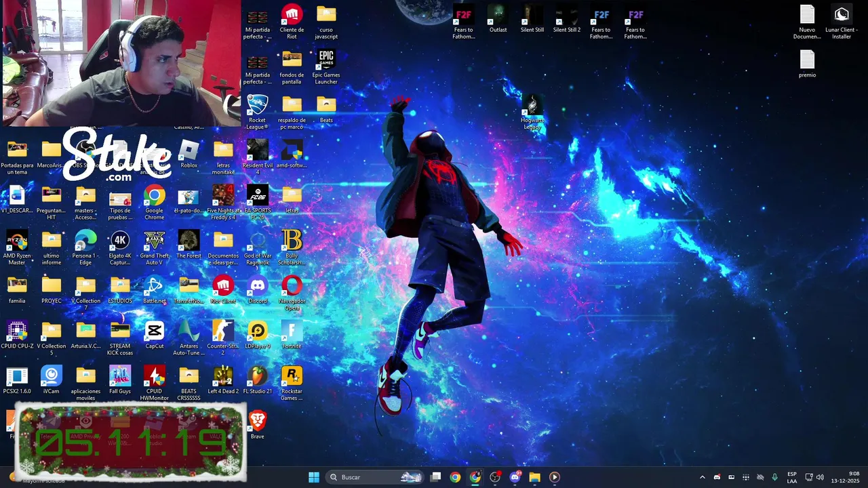Select the EA SPORTS FC 26 icon
Screen dimensions: 868x488
pyautogui.click(x=258, y=203)
